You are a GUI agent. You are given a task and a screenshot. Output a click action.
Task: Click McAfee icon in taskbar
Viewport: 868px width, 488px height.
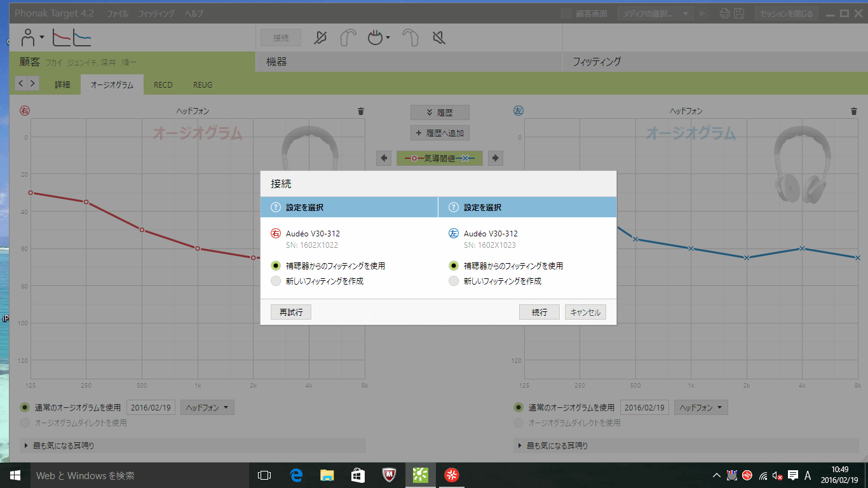(390, 475)
